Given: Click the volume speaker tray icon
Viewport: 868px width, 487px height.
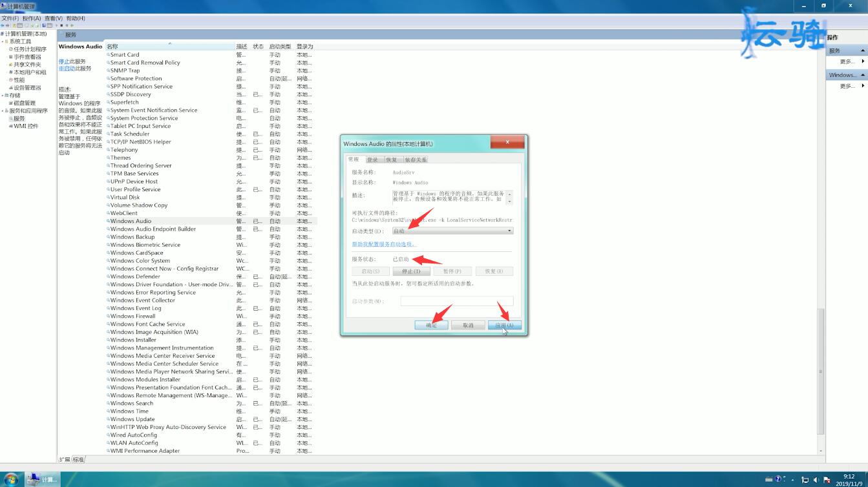Looking at the screenshot, I should 816,480.
